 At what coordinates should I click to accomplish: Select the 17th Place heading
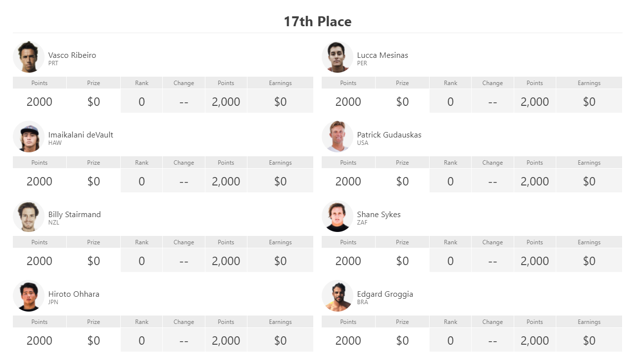click(318, 21)
